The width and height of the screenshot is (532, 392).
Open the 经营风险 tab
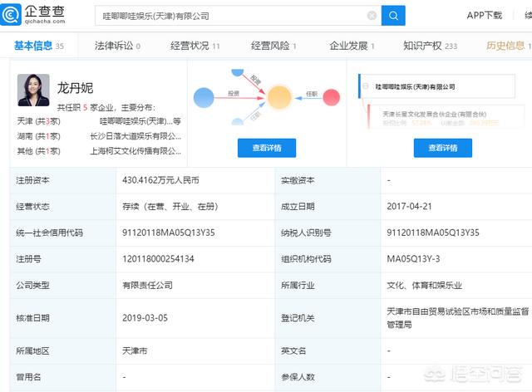pos(273,46)
